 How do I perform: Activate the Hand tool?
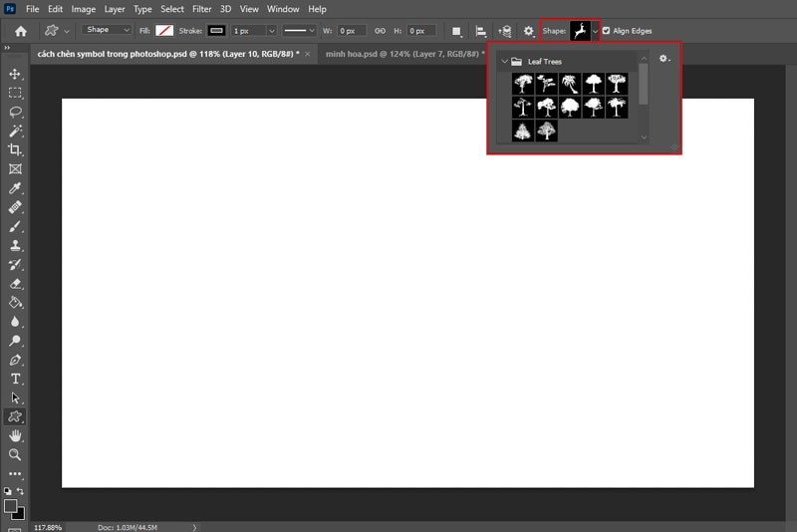(x=15, y=435)
